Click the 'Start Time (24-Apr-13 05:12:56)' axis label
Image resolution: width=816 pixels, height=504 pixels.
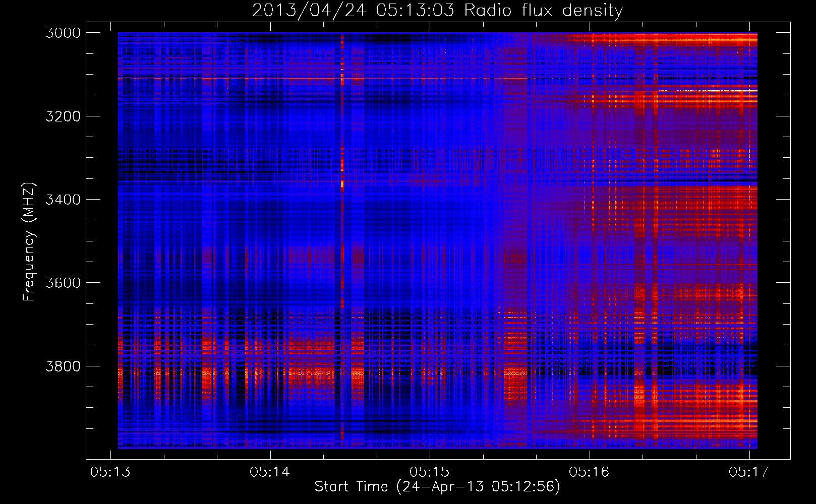click(x=437, y=487)
